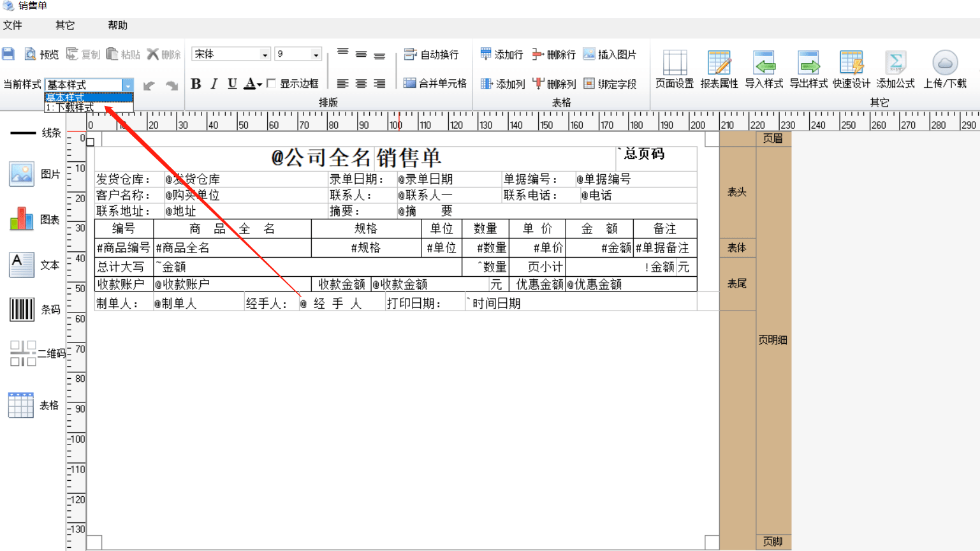This screenshot has width=980, height=551.
Task: Click the Save disk icon
Action: (x=8, y=54)
